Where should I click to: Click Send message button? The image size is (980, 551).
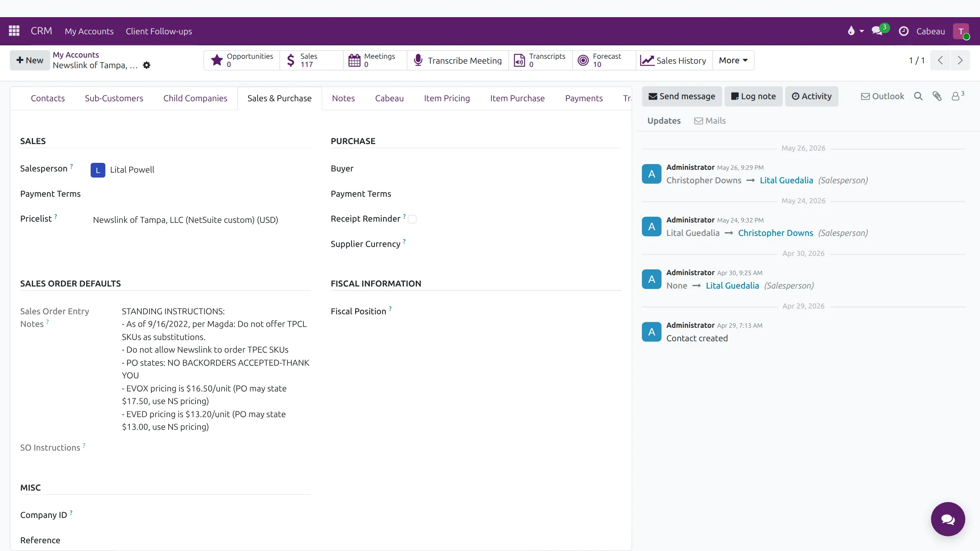pyautogui.click(x=682, y=96)
